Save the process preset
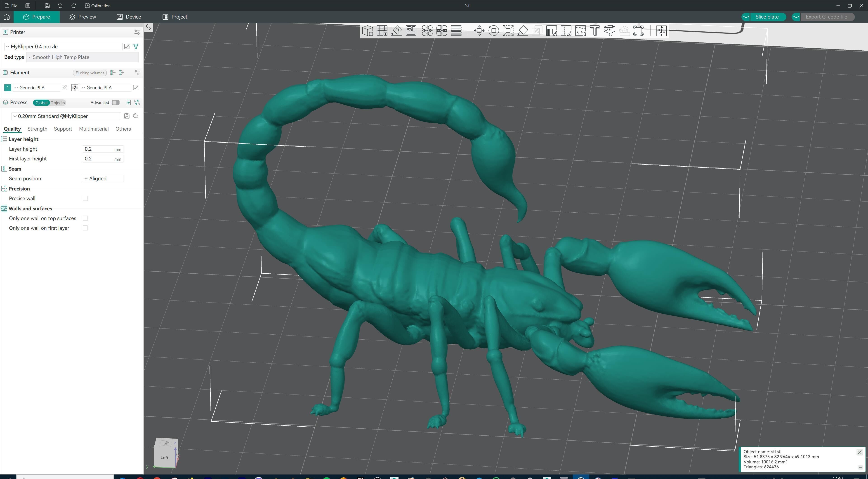 click(127, 116)
